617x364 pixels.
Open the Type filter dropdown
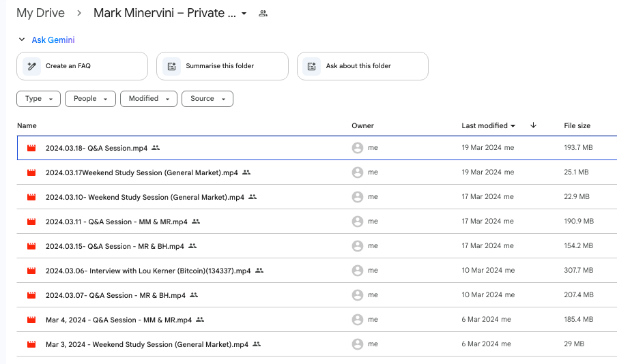[x=38, y=99]
